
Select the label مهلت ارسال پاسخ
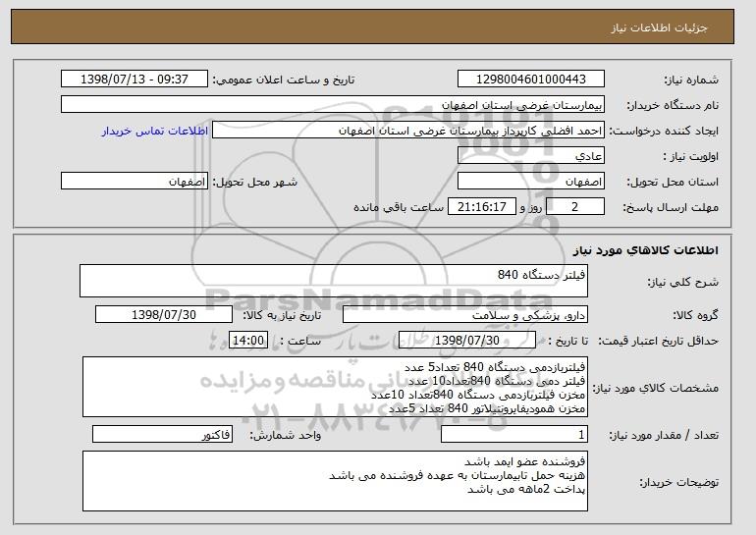(671, 207)
